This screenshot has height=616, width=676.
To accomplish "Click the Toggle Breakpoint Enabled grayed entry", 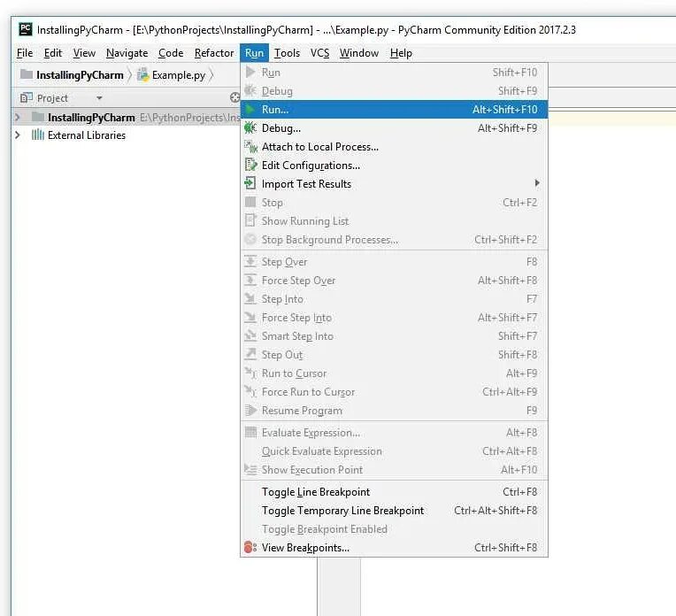I will point(394,529).
